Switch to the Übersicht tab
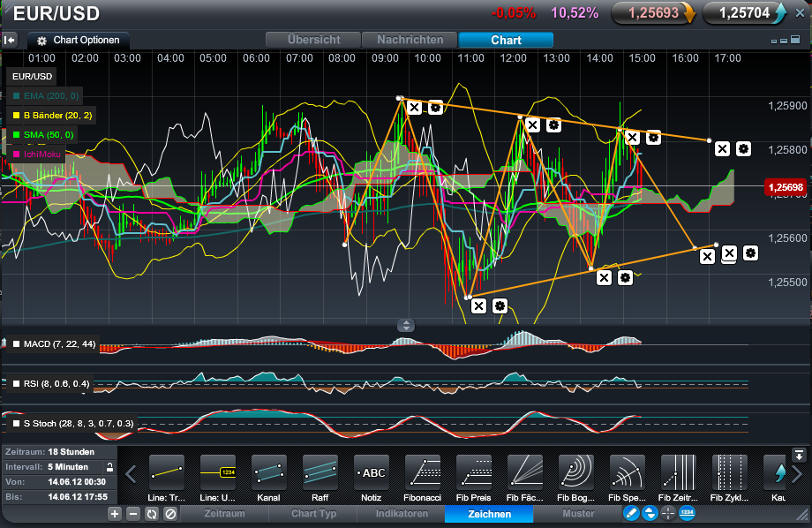Screen dimensions: 812x528 coord(313,40)
